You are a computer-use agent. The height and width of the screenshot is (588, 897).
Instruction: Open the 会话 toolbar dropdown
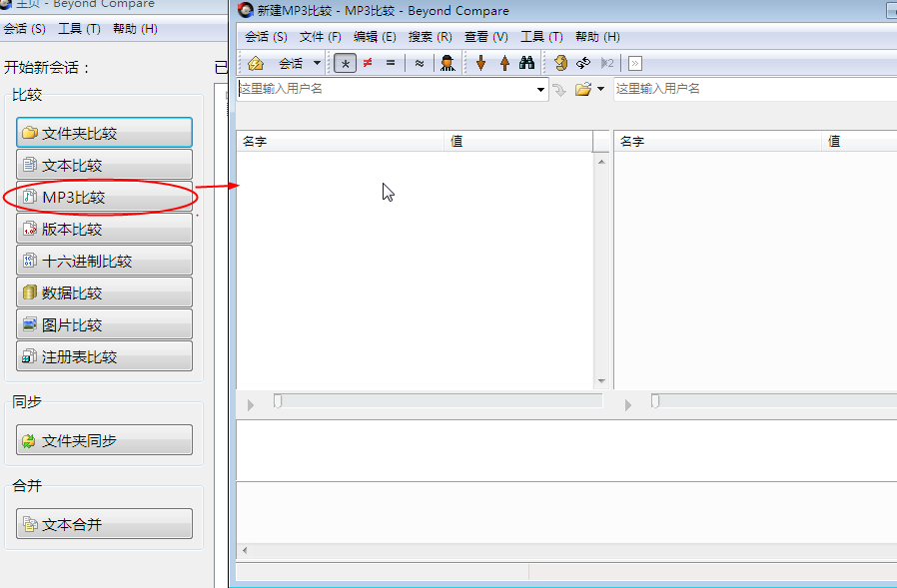[x=317, y=63]
